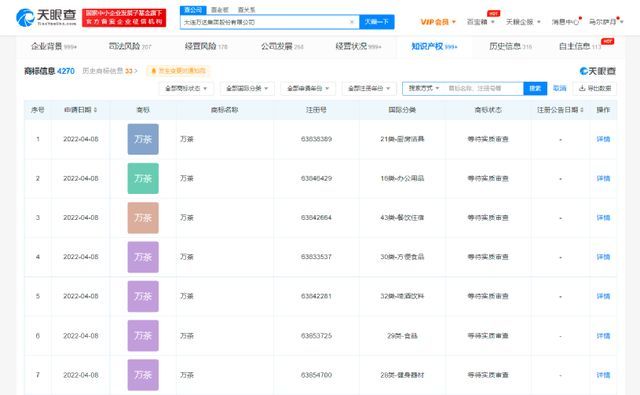Click the blue 搜索 button in the trademark filter
The image size is (640, 395).
pos(535,88)
